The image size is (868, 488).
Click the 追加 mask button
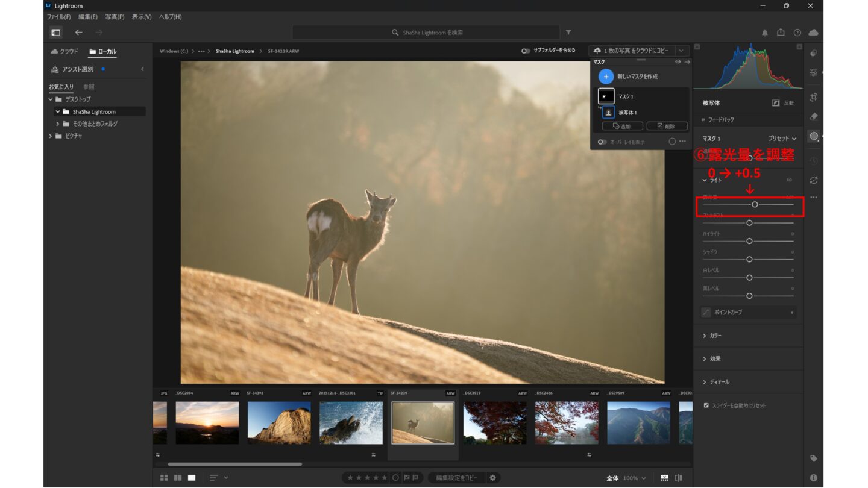tap(622, 126)
